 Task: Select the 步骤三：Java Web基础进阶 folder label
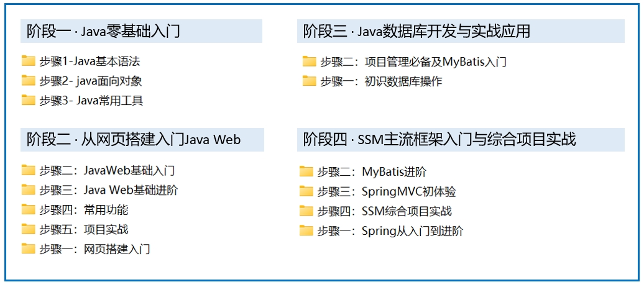click(109, 190)
